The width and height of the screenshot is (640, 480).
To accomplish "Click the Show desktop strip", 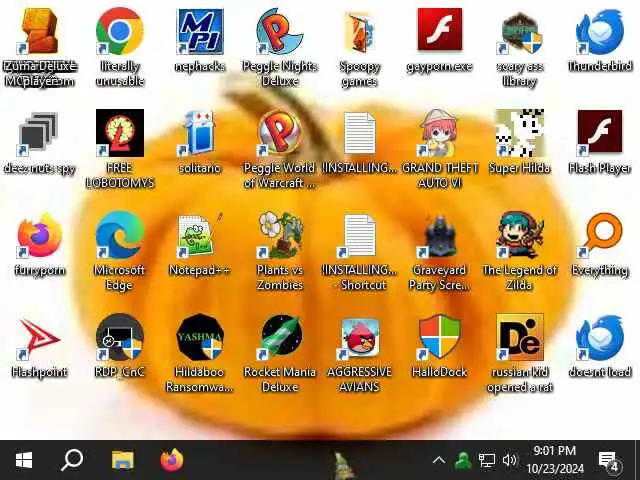I will coord(637,460).
